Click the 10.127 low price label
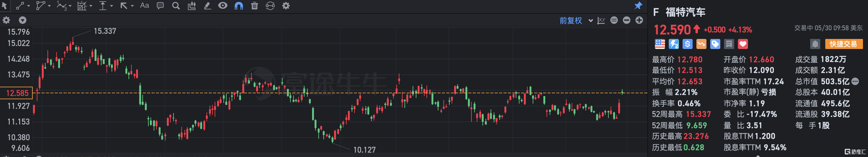The image size is (868, 157). point(364,149)
